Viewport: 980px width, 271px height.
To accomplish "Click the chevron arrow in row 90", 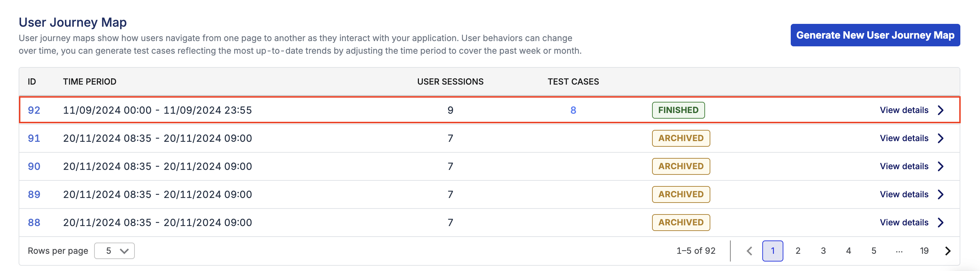I will click(940, 166).
